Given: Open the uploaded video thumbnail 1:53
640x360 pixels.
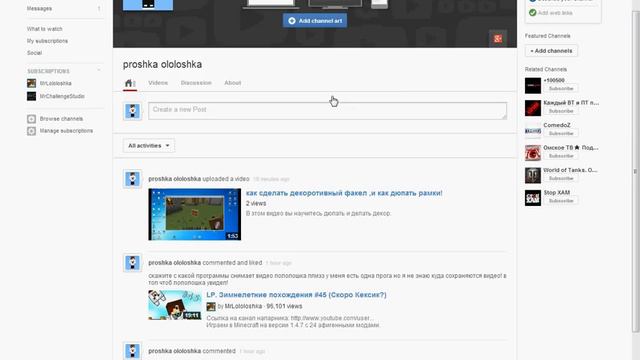Looking at the screenshot, I should tap(195, 214).
